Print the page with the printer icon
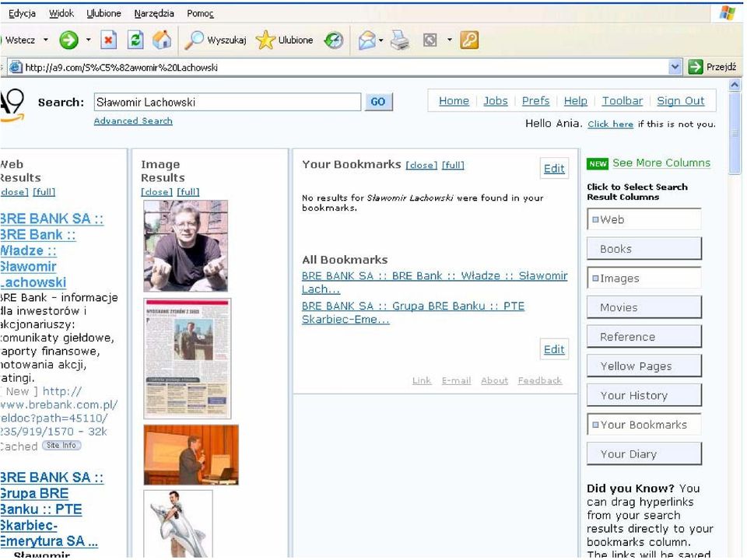Viewport: 747px width, 560px height. point(400,40)
